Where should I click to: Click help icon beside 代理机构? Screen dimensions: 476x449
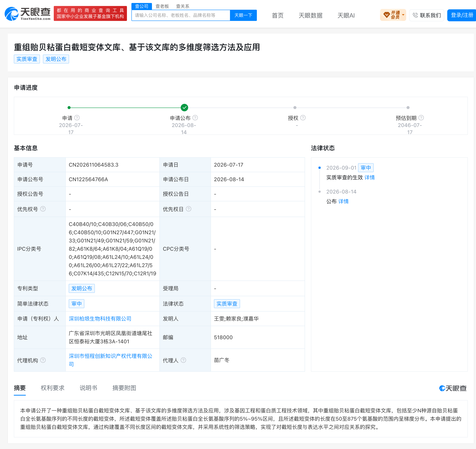pos(43,360)
